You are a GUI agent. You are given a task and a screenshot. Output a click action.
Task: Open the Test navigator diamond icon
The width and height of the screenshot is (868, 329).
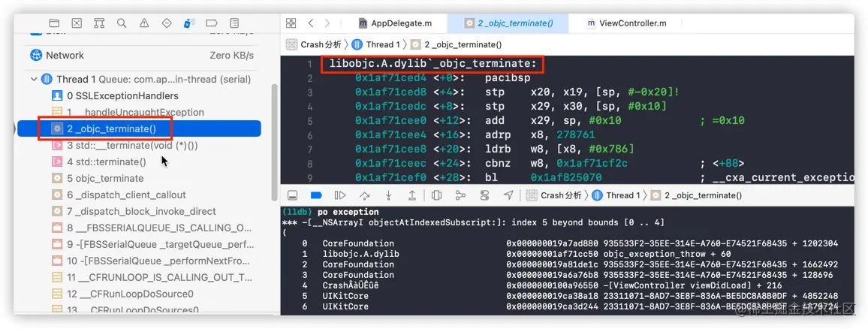167,23
